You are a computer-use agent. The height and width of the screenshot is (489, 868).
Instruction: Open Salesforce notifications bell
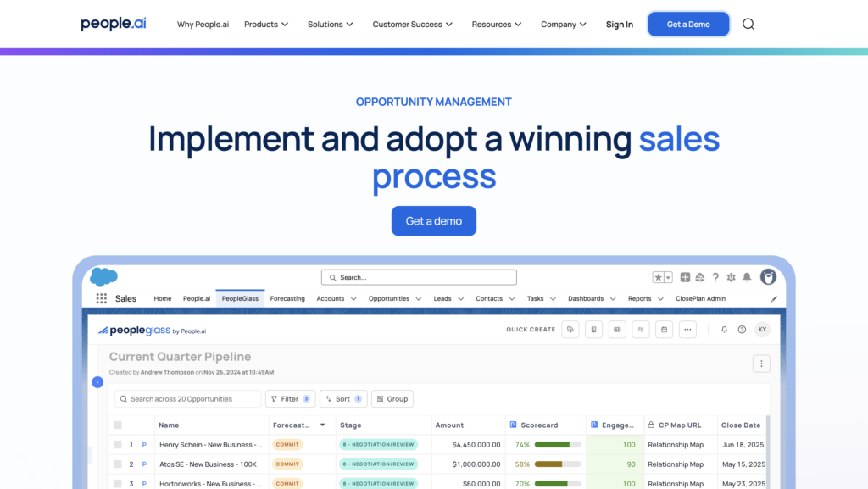point(747,277)
